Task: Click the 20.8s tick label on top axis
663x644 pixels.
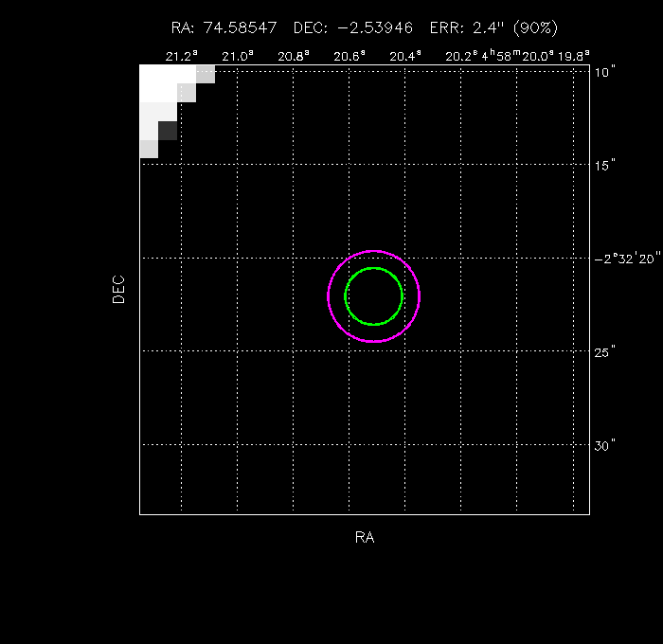Action: coord(294,56)
